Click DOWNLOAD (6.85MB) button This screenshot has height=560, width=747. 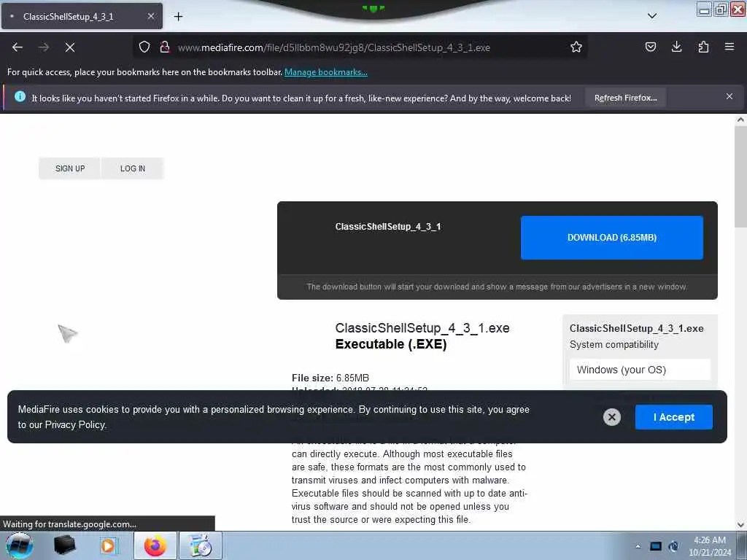[612, 238]
